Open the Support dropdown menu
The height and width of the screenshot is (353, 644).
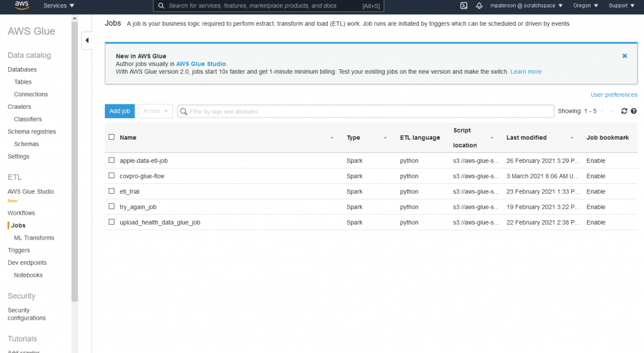point(621,6)
